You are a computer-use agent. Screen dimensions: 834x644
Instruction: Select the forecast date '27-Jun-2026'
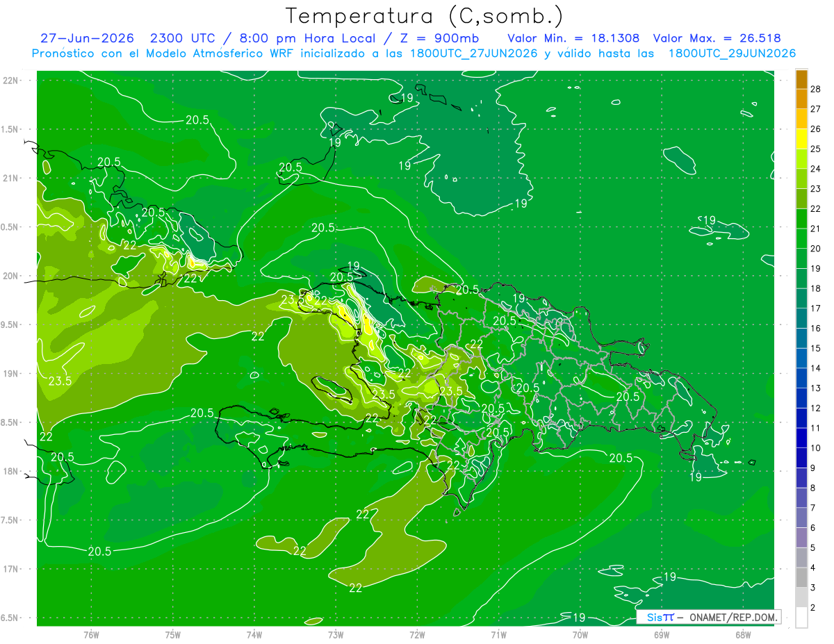click(88, 38)
